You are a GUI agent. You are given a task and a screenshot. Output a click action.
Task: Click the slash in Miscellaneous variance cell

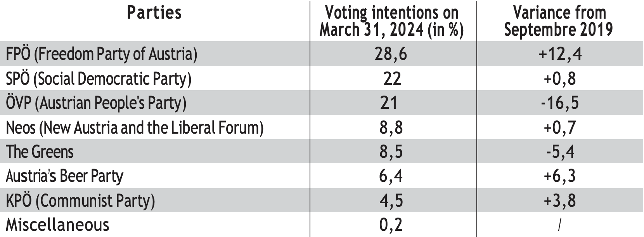(559, 225)
